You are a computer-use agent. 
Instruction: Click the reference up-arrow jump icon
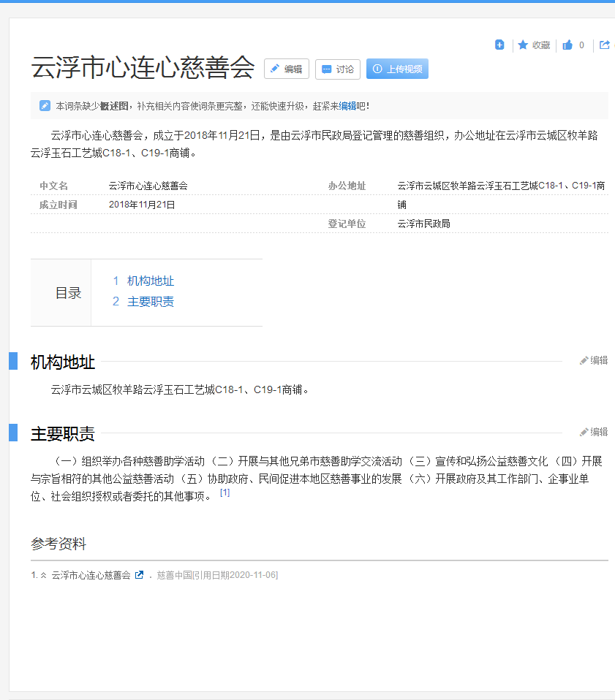click(x=43, y=575)
